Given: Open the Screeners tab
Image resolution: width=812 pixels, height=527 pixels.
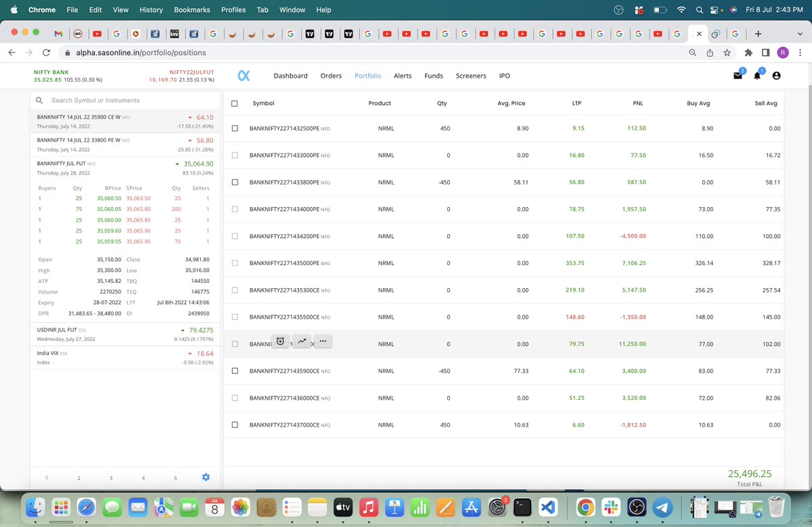Looking at the screenshot, I should click(x=471, y=76).
